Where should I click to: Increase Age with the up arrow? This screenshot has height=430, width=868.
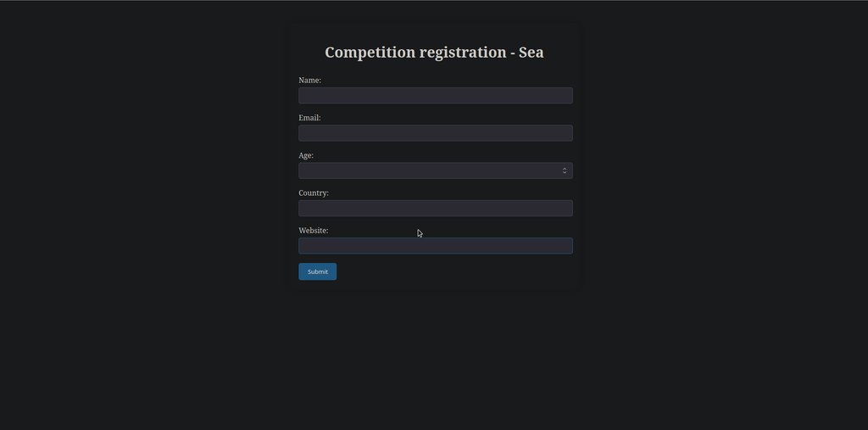coord(565,169)
